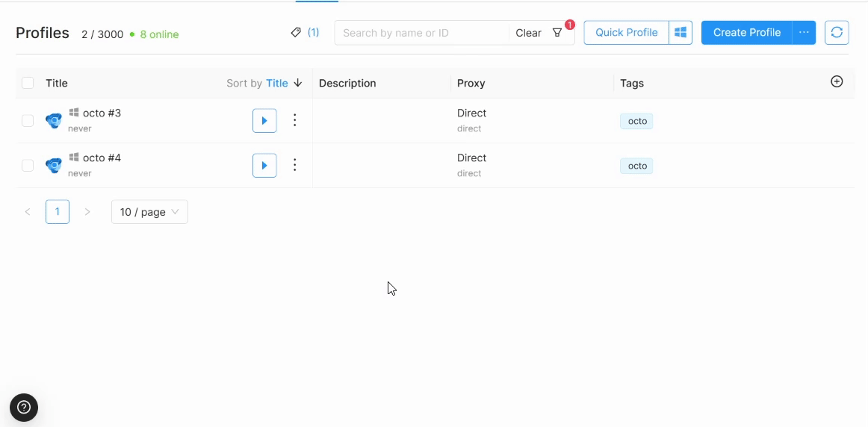Focus the Search by name or ID field
The image size is (868, 427).
[421, 33]
